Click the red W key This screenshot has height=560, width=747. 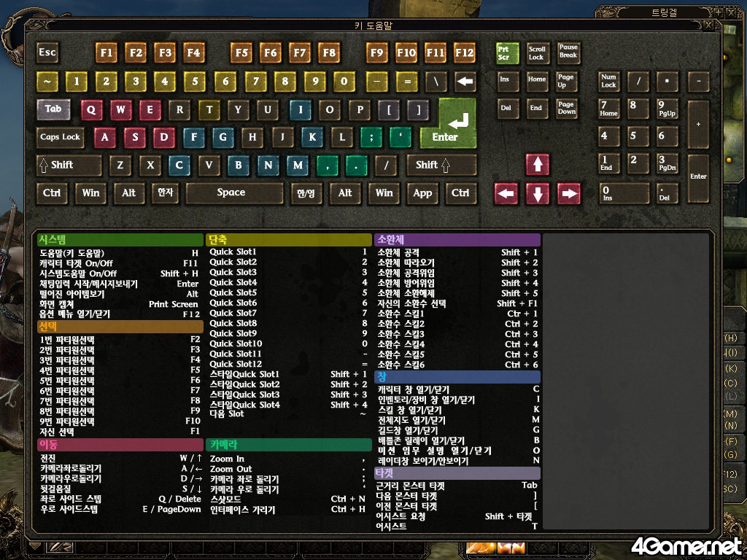(120, 110)
